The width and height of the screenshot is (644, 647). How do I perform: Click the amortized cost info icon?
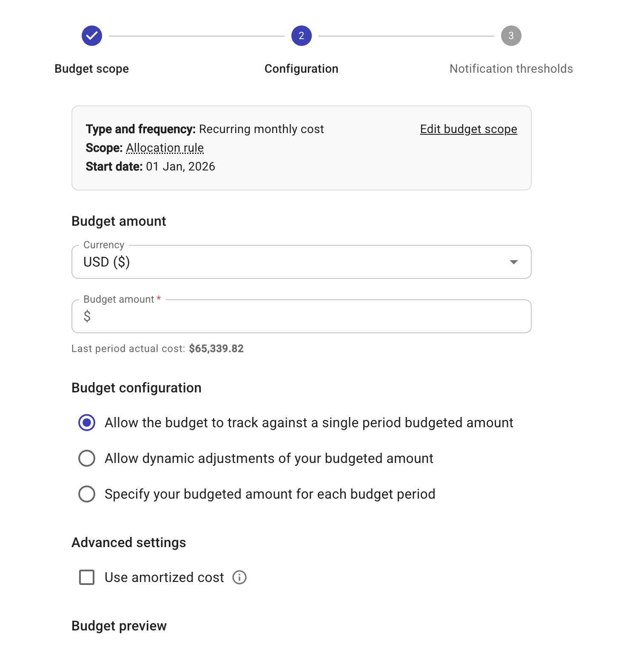(x=239, y=577)
